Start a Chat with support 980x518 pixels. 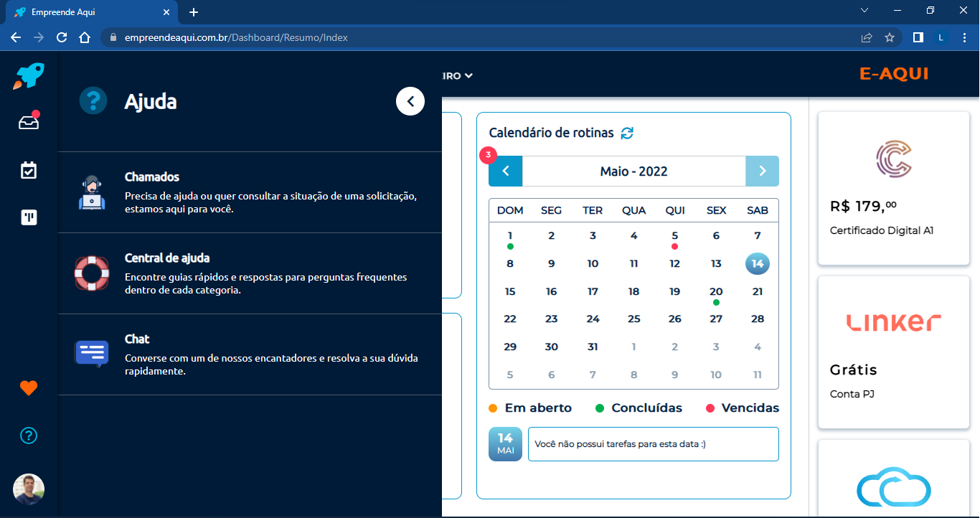[250, 354]
